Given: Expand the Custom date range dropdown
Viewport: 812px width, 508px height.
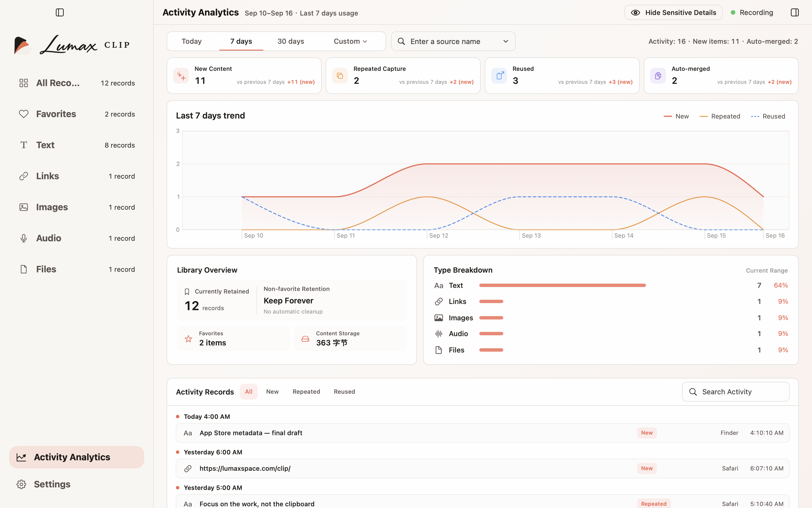Looking at the screenshot, I should pyautogui.click(x=350, y=41).
